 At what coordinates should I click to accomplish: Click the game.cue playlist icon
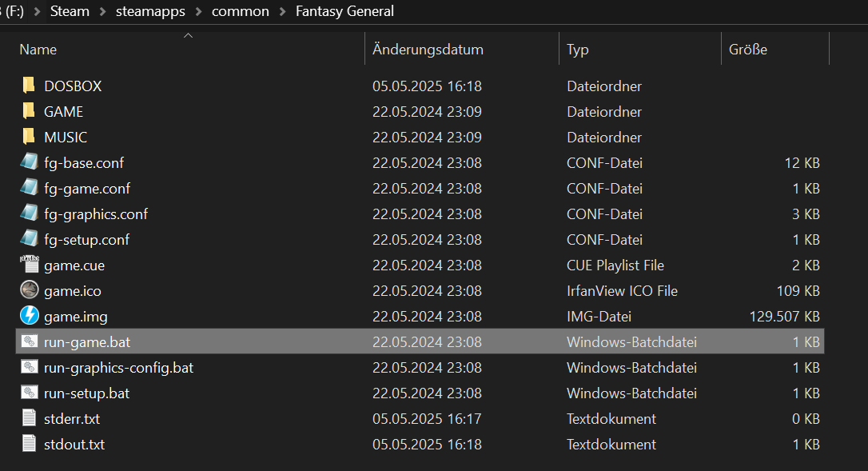30,264
